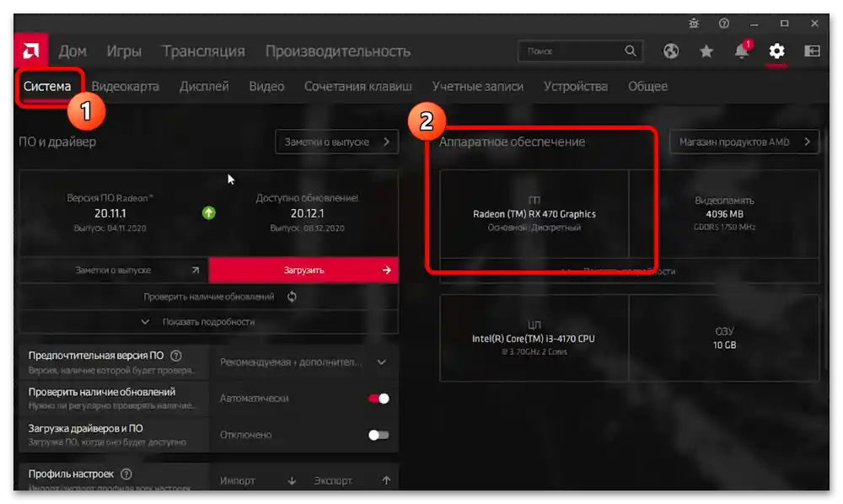This screenshot has height=504, width=843.
Task: Open the help question mark icon
Action: tap(724, 24)
